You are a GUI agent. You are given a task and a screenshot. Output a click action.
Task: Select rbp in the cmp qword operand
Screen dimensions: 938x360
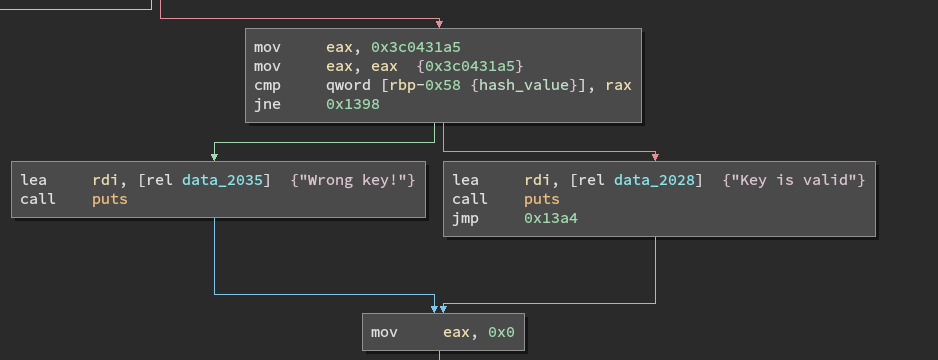click(x=403, y=86)
